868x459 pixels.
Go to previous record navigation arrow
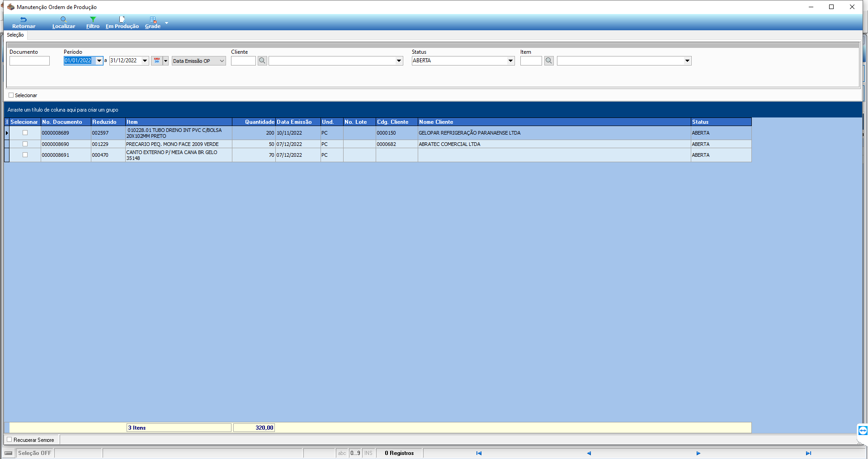[x=589, y=453]
